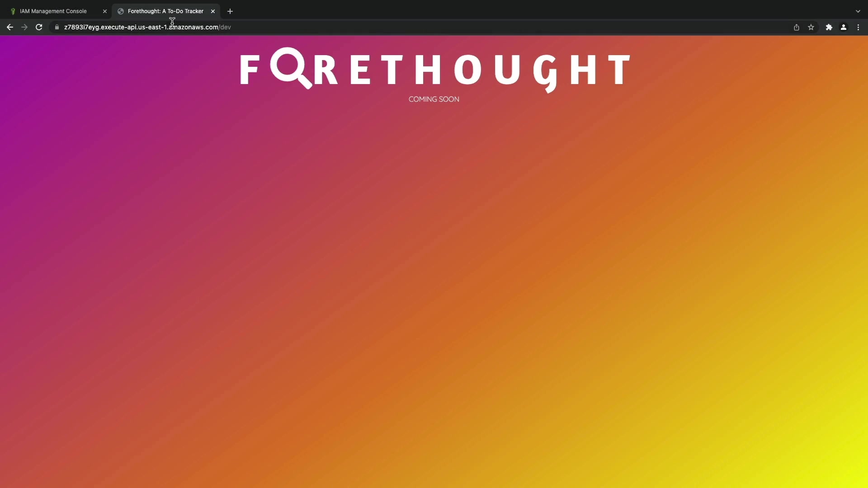Open Chrome three-dot menu
868x488 pixels.
pos(858,27)
